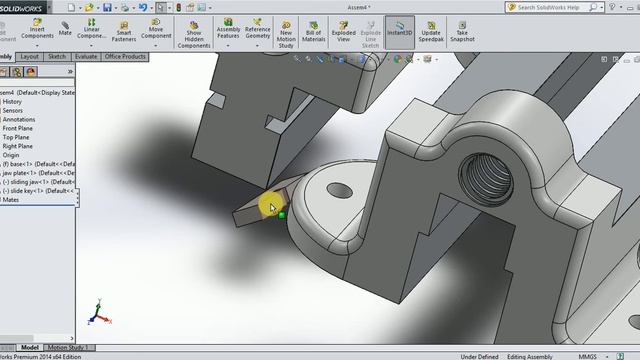This screenshot has width=640, height=360.
Task: Open Smart Fasteners tool
Action: click(x=124, y=32)
